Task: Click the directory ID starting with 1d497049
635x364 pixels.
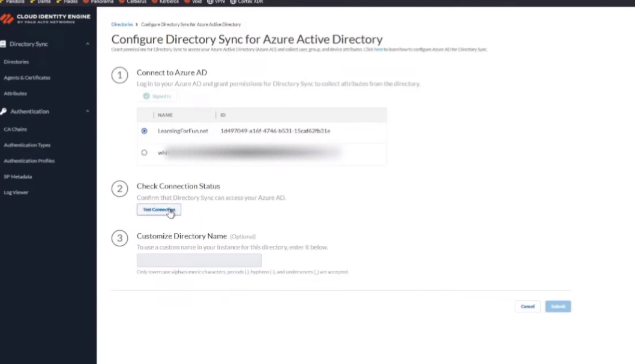Action: 275,131
